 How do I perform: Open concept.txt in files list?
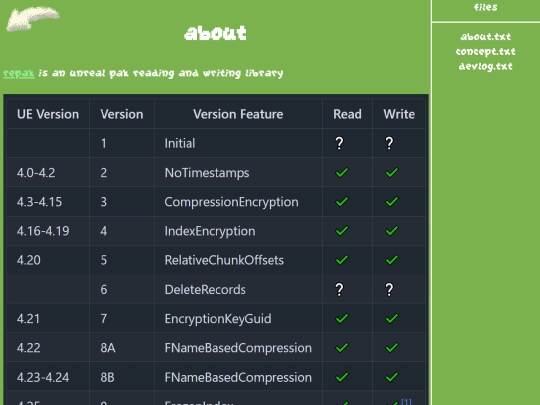(x=486, y=51)
